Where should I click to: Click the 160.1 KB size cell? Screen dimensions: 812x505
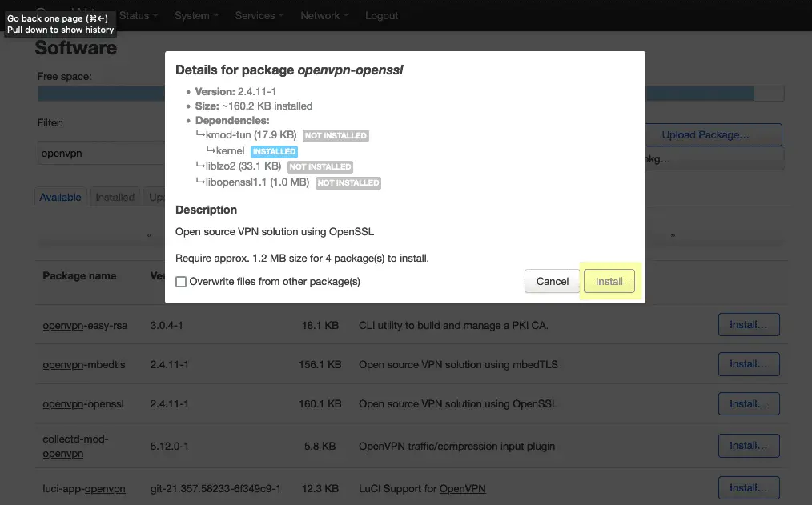[x=320, y=404]
